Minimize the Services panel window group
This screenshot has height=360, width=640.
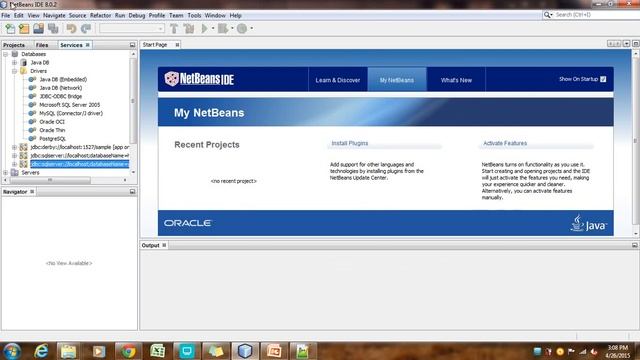[x=132, y=45]
